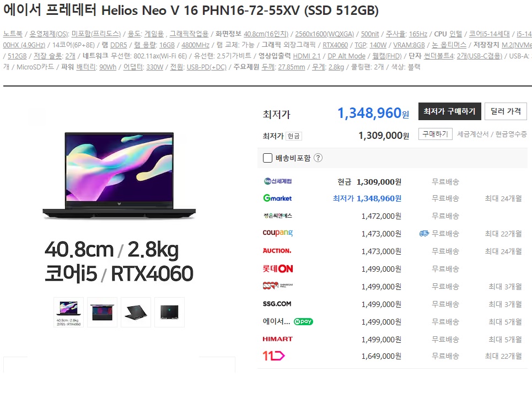The width and height of the screenshot is (532, 409).
Task: Enable the 배송비포함 checkbox
Action: point(267,158)
